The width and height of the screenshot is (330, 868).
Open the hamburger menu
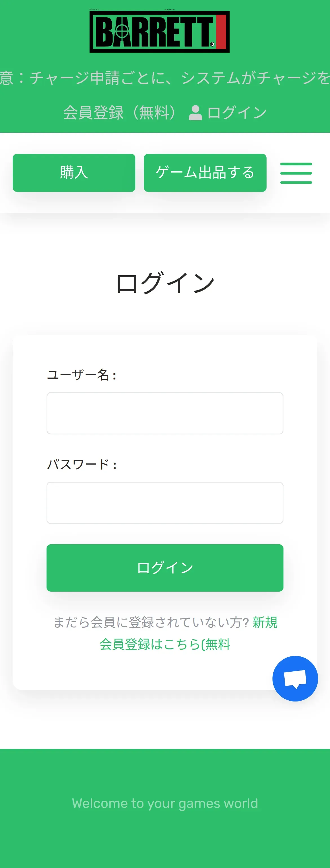click(296, 173)
